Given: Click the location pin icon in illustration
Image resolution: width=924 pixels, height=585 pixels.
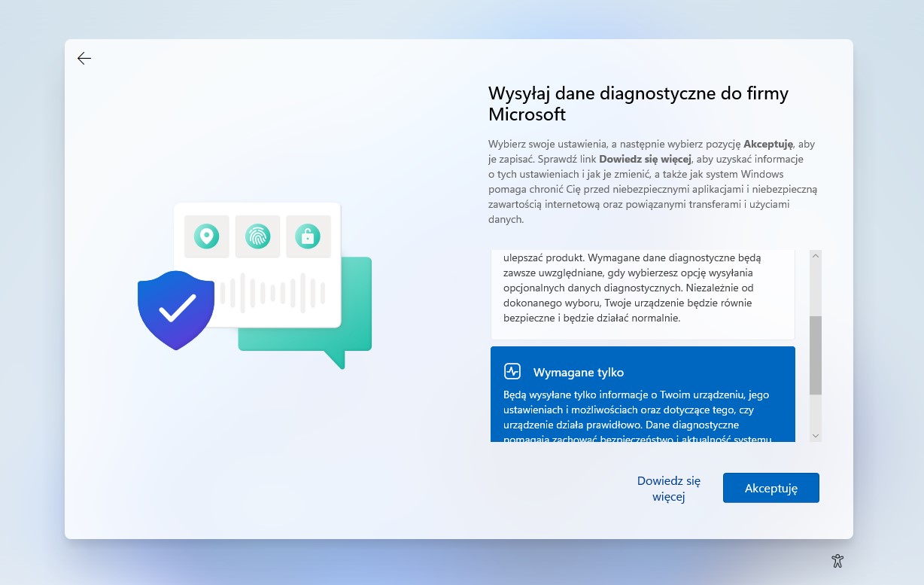Looking at the screenshot, I should (206, 236).
